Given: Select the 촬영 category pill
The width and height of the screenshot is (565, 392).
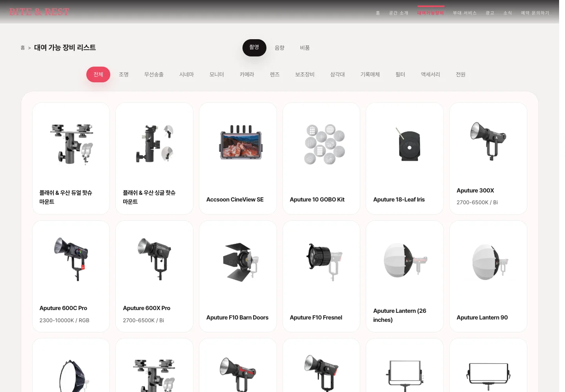Looking at the screenshot, I should pos(254,47).
